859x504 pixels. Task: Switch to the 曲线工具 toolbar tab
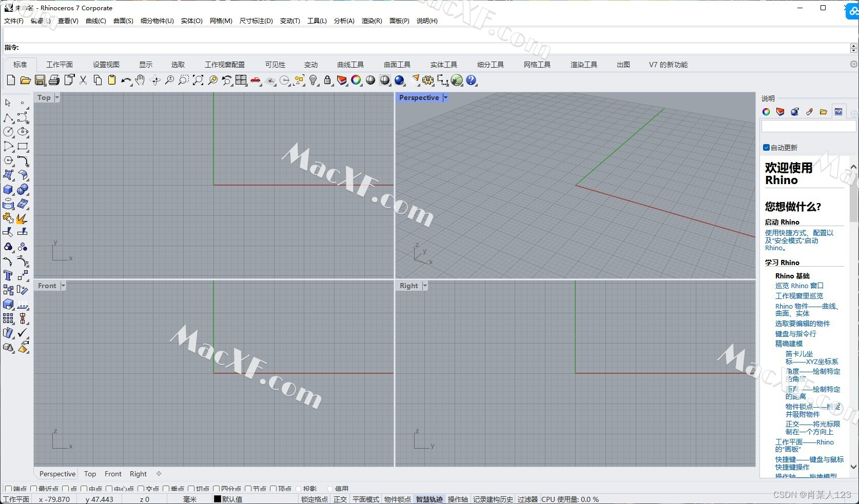[x=350, y=65]
